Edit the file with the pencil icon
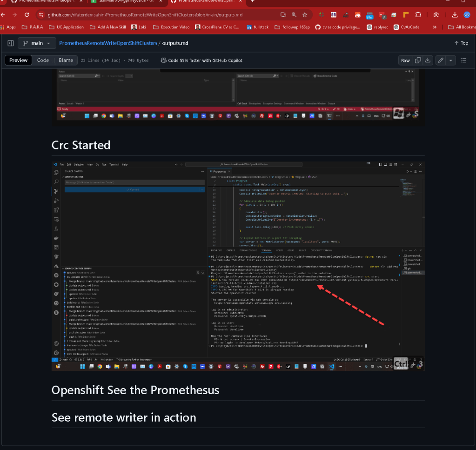The height and width of the screenshot is (450, 476). [441, 60]
